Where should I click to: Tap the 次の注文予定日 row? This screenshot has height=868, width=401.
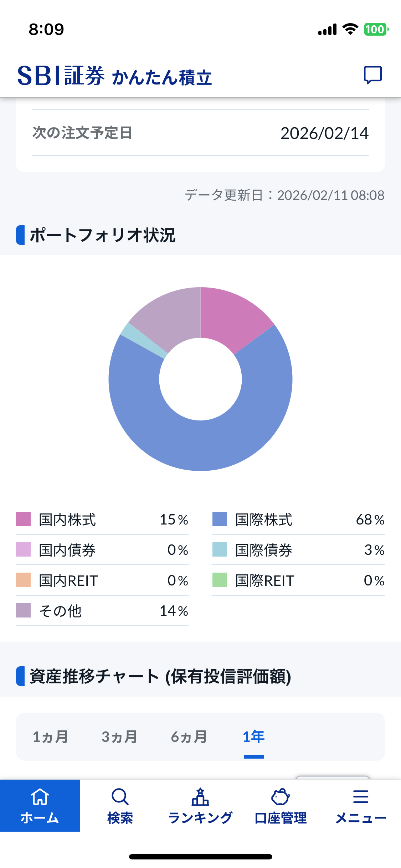tap(200, 133)
